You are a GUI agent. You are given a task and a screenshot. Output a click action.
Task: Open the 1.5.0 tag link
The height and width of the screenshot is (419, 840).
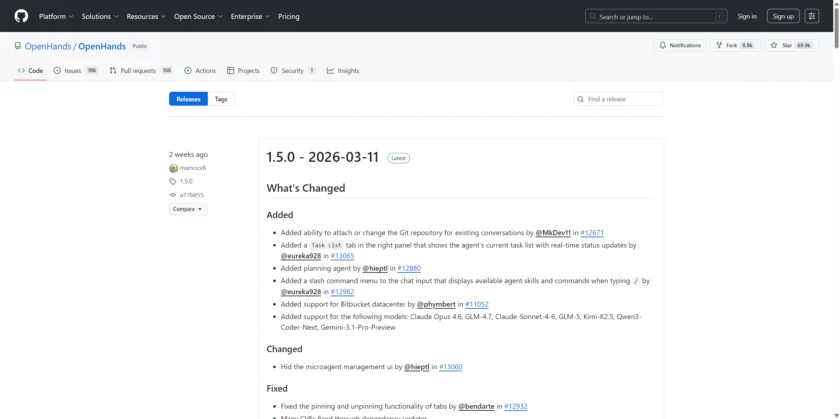coord(186,181)
